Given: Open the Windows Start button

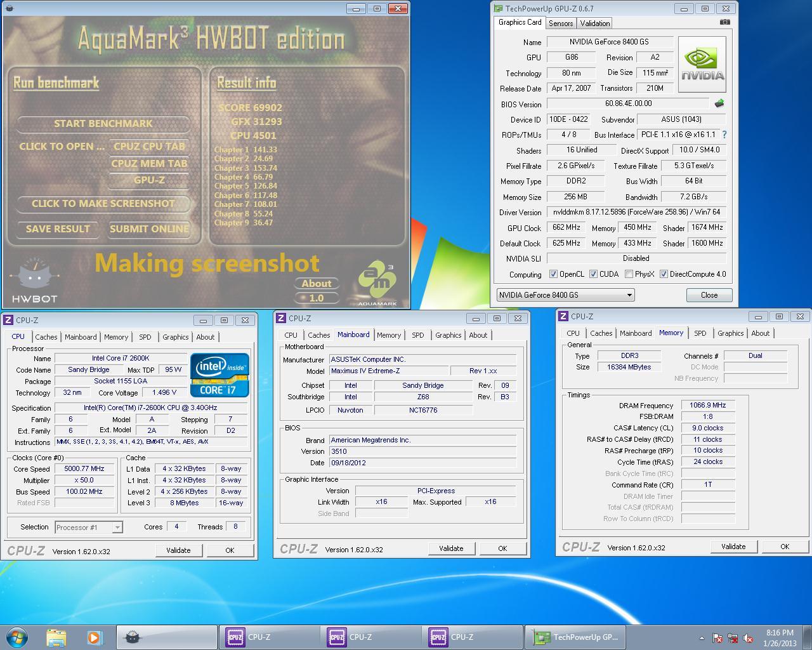Looking at the screenshot, I should [x=17, y=637].
